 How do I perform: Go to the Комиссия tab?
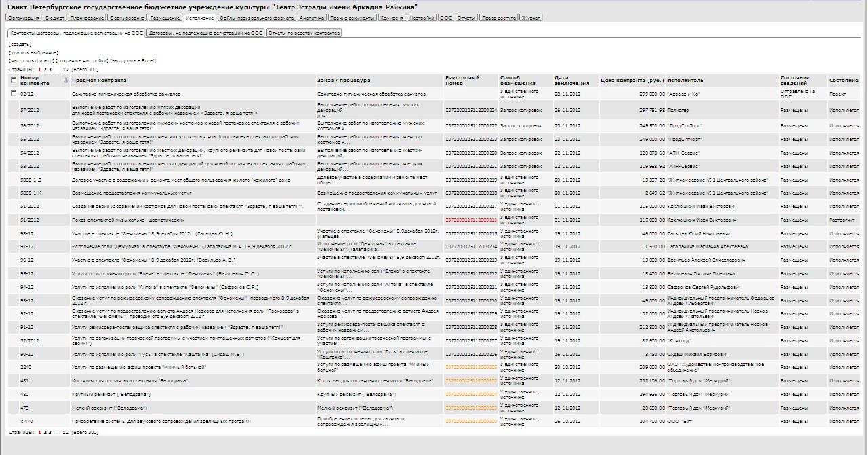pos(393,18)
